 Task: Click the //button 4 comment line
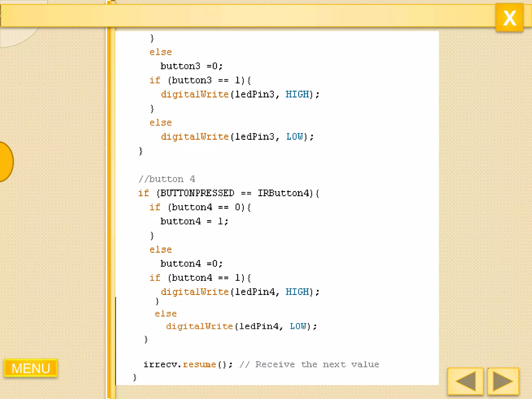pyautogui.click(x=167, y=179)
